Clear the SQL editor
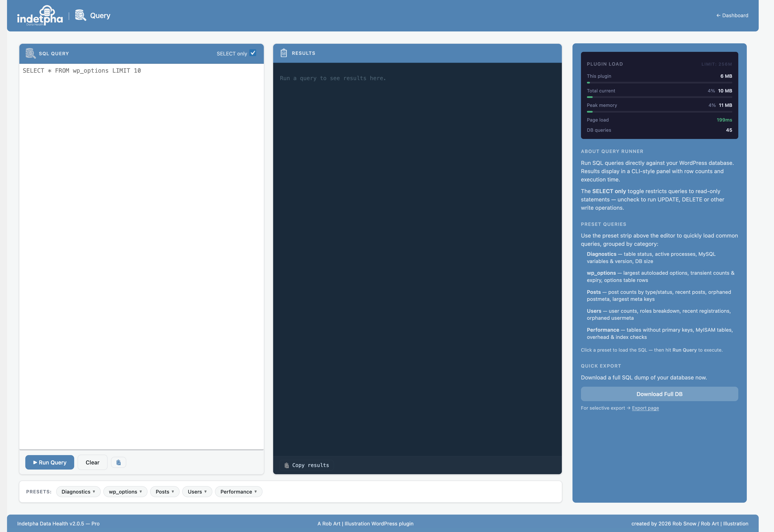This screenshot has height=532, width=774. (92, 462)
